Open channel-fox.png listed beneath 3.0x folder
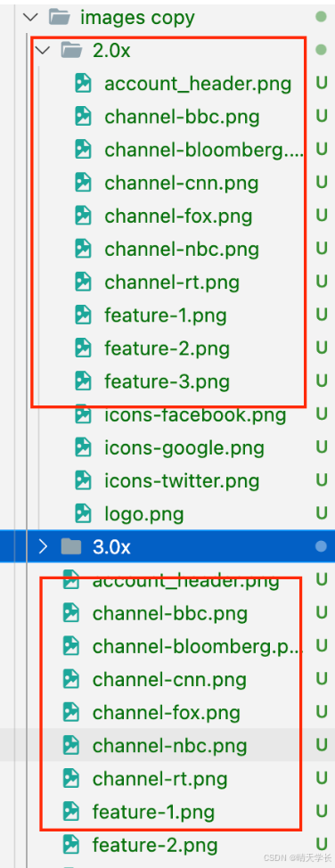 pos(166,713)
